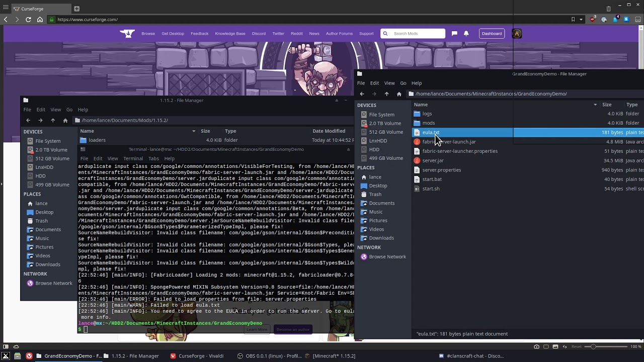644x362 pixels.
Task: Open the Get Desktop link
Action: pos(173,34)
